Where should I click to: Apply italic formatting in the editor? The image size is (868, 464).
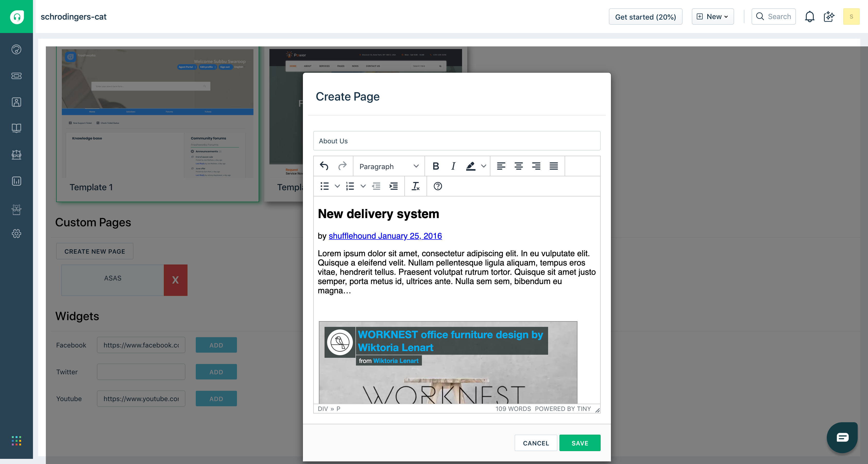(x=453, y=166)
